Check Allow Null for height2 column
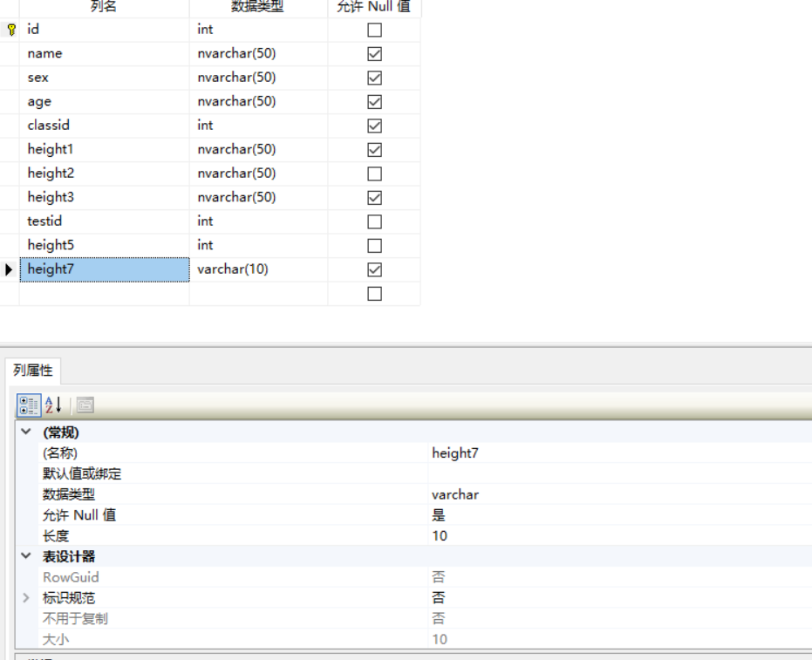The width and height of the screenshot is (812, 660). coord(374,174)
